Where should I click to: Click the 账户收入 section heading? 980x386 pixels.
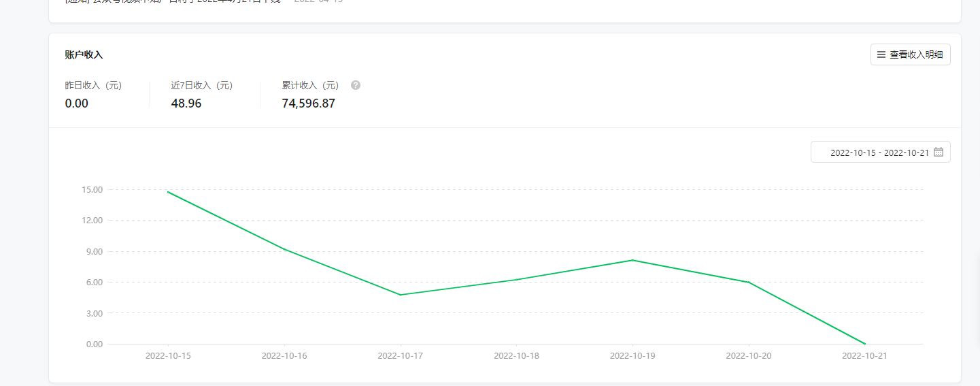point(84,54)
